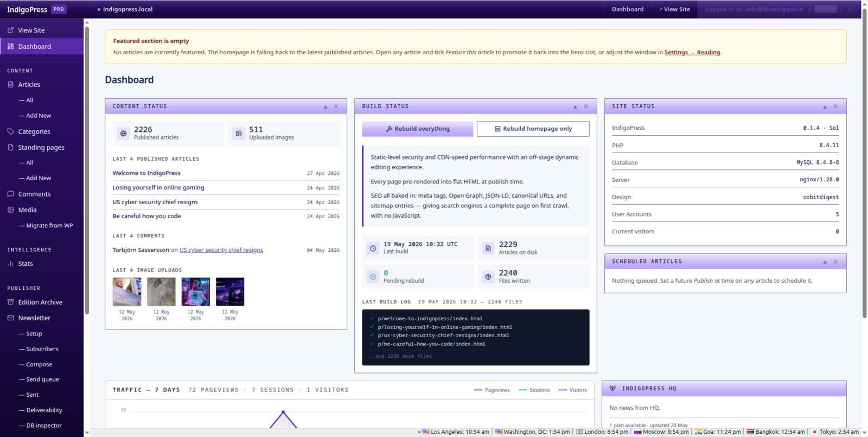This screenshot has height=437, width=868.
Task: Toggle Pageviews series in traffic legend
Action: click(x=492, y=390)
